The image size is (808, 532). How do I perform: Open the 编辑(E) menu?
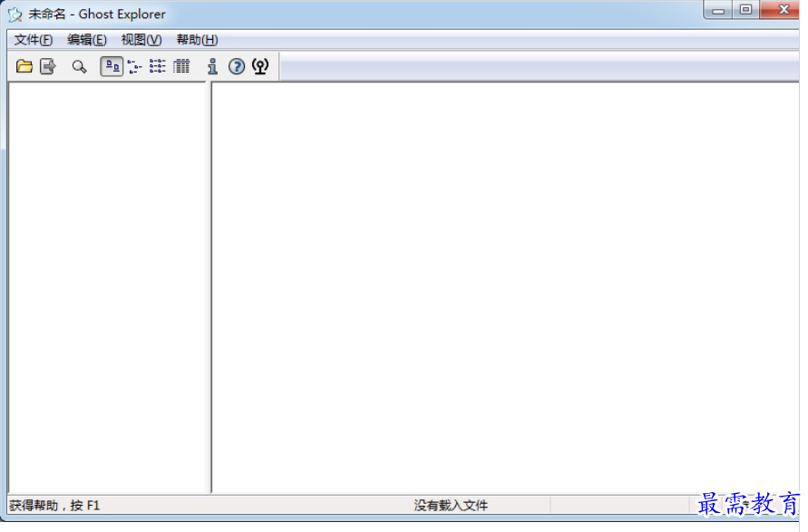(86, 40)
